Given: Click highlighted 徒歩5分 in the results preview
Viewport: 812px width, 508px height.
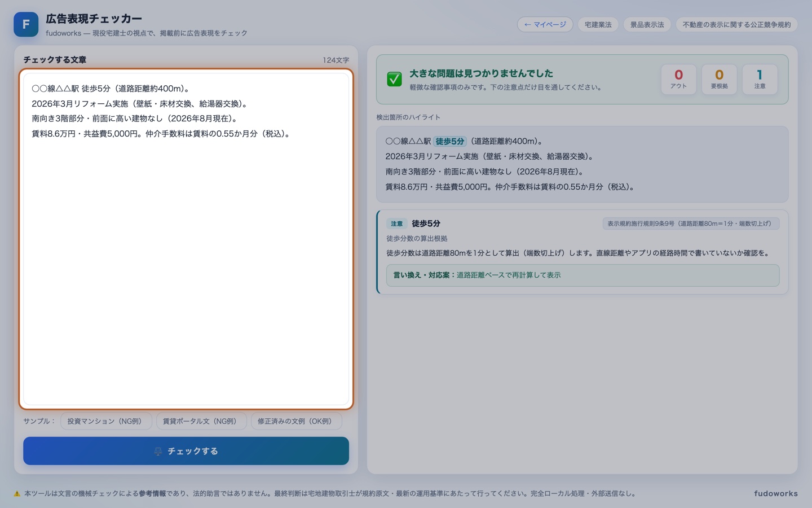Looking at the screenshot, I should 450,142.
